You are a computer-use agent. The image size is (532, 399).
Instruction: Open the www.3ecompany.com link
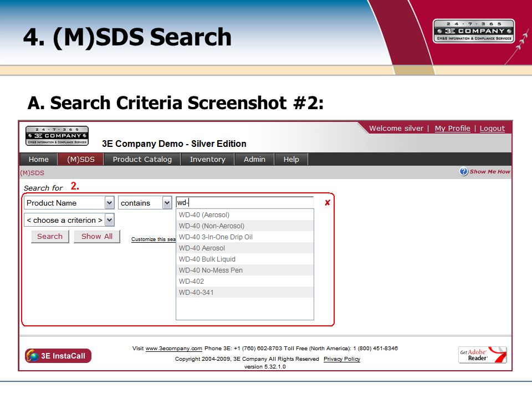coord(173,349)
